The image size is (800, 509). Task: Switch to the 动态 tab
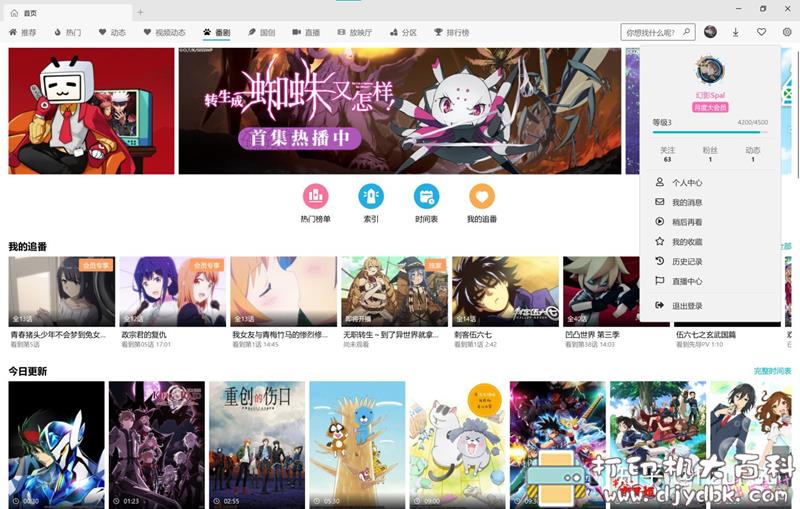112,32
